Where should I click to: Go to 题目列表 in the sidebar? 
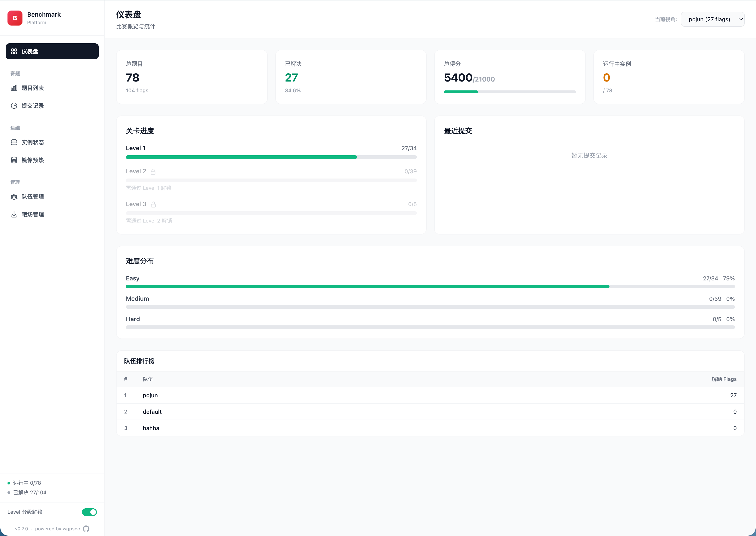coord(52,88)
